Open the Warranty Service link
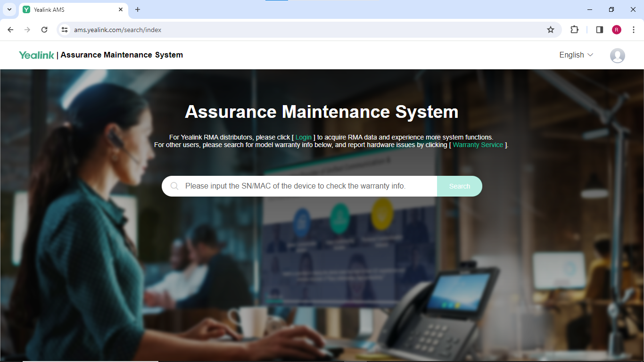 (x=478, y=145)
